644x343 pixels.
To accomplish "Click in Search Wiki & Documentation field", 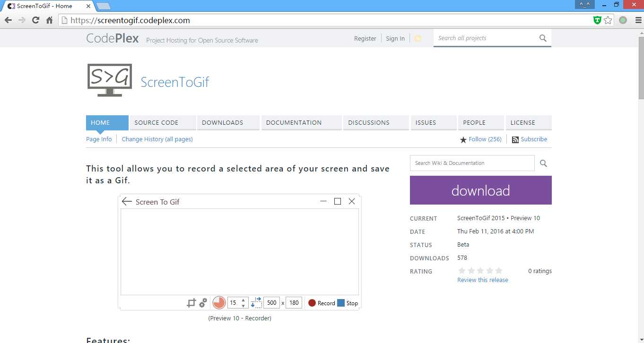I will click(x=472, y=163).
